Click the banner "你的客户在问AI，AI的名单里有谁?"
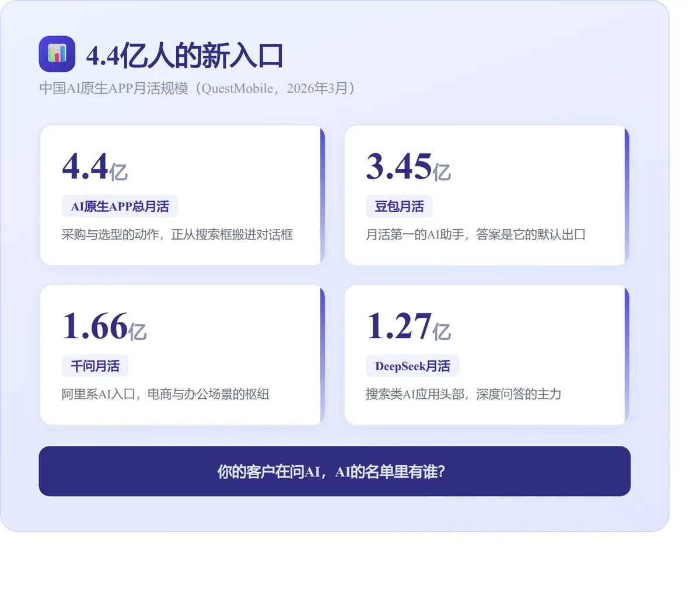Image resolution: width=700 pixels, height=608 pixels. point(335,471)
